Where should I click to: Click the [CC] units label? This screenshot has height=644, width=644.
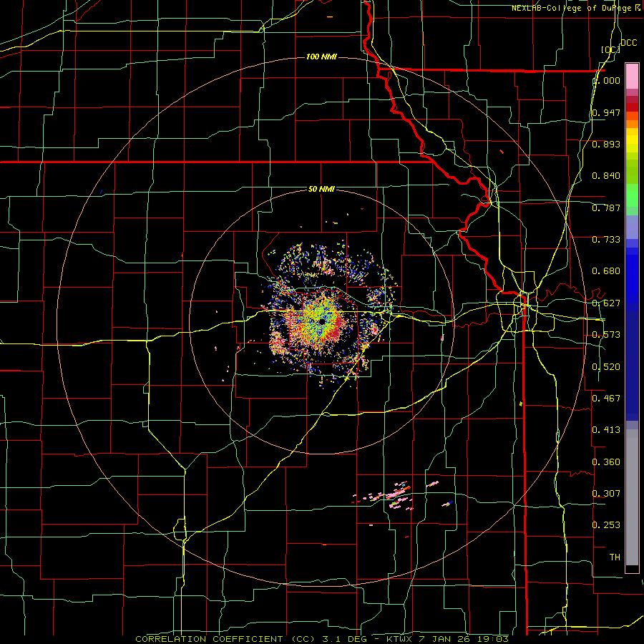(x=610, y=49)
